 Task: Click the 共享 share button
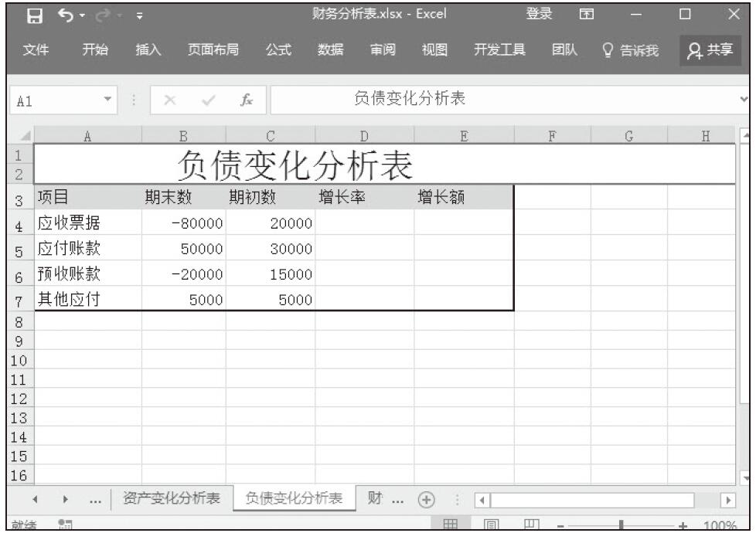[x=709, y=50]
